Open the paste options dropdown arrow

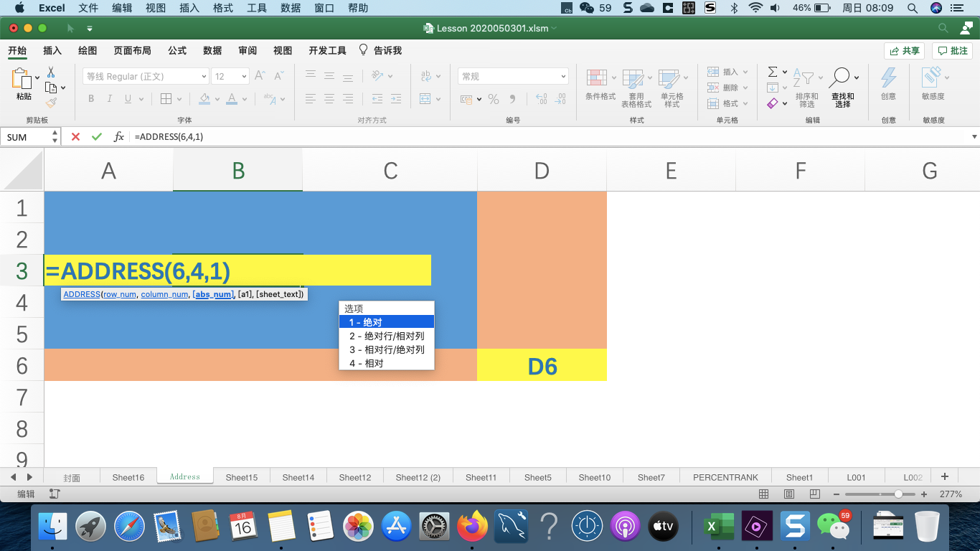37,77
